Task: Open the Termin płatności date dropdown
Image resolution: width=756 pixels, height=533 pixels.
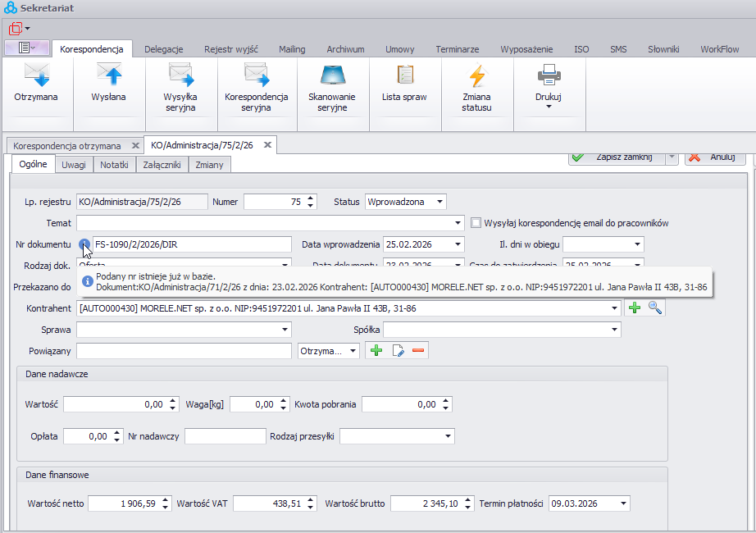Action: tap(623, 503)
